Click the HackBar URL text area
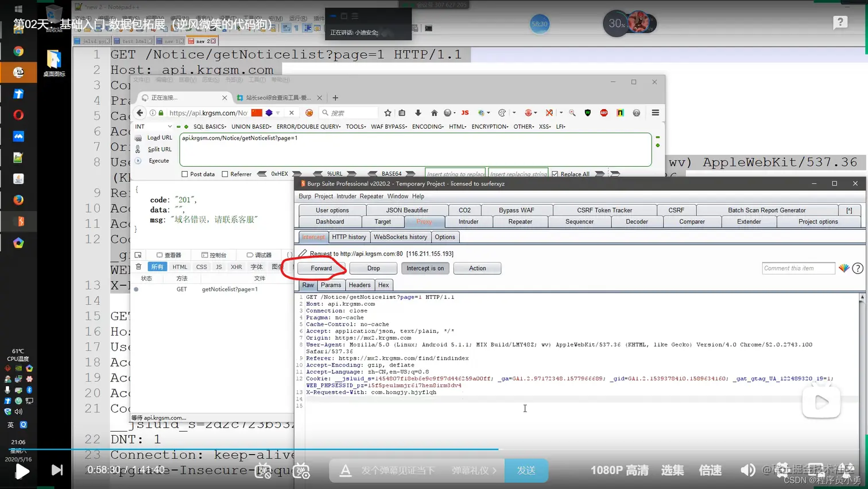The width and height of the screenshot is (868, 489). pyautogui.click(x=416, y=149)
